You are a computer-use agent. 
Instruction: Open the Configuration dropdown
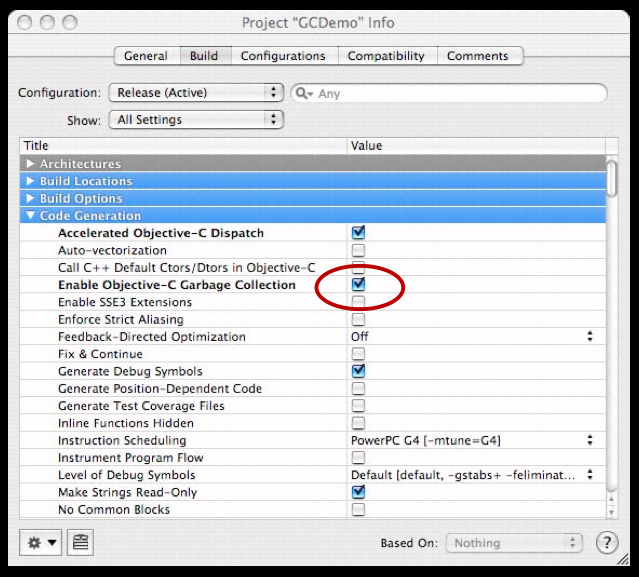click(195, 93)
